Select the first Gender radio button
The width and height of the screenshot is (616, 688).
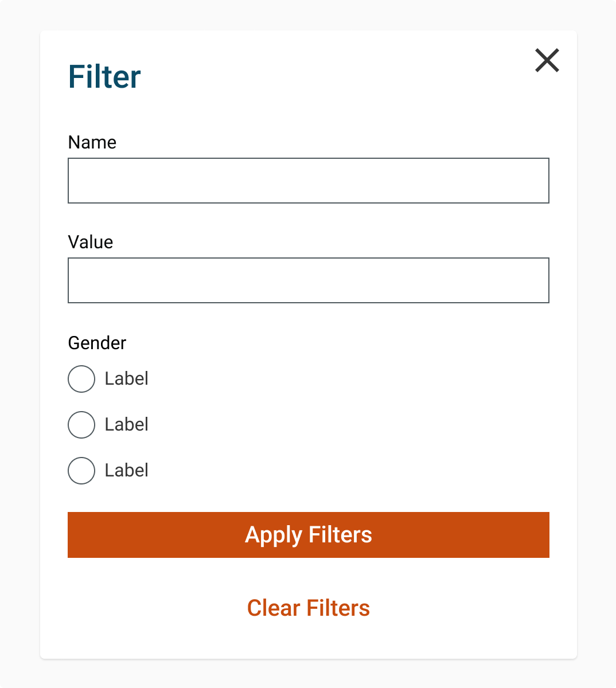[81, 379]
